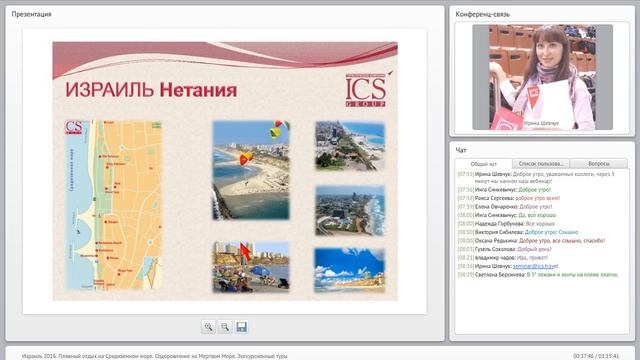Click the first message from Ирина Шевчук
The width and height of the screenshot is (640, 360).
pos(536,177)
